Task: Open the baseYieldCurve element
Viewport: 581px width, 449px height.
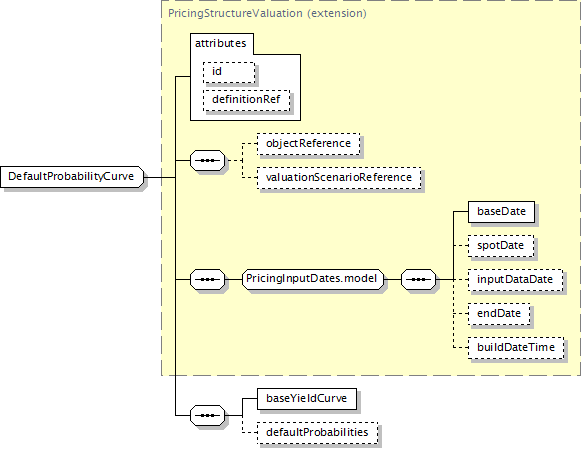Action: pyautogui.click(x=307, y=399)
